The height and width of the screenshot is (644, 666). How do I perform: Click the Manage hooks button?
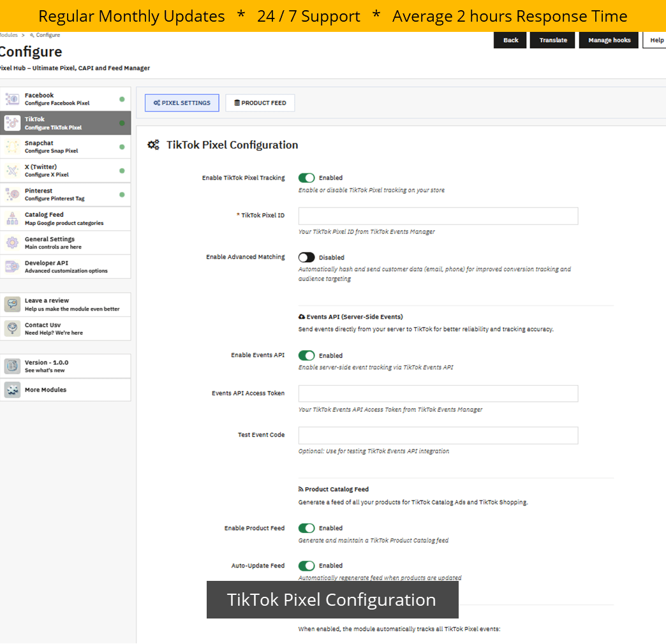[609, 40]
